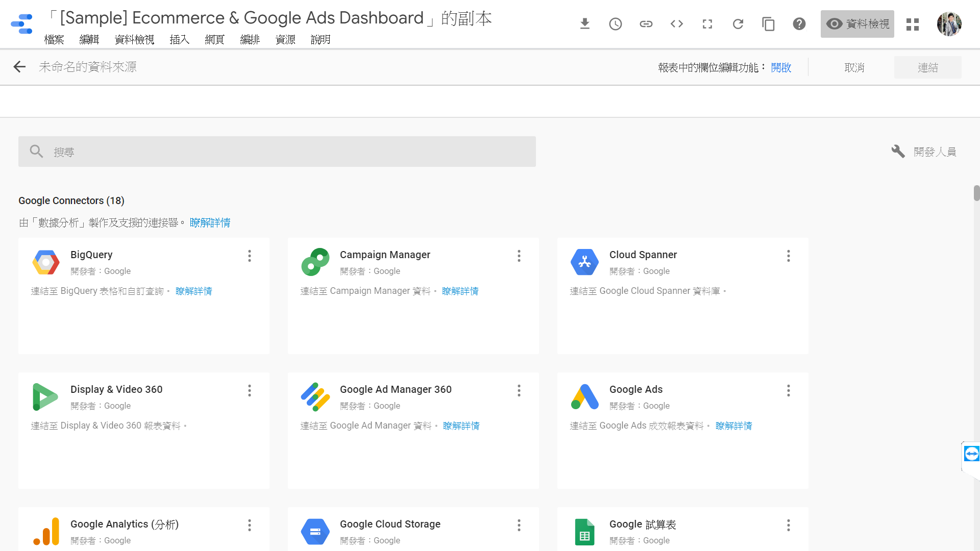Click the 開啟 field editing link

(781, 67)
